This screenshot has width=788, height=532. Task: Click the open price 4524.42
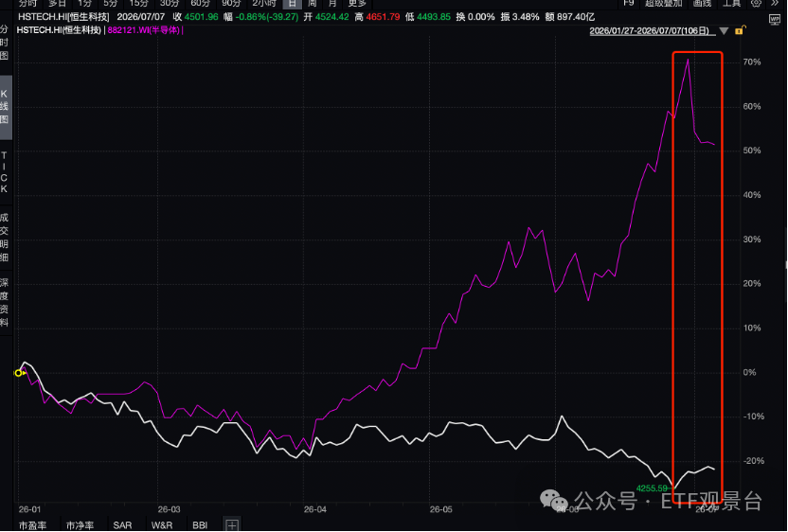pos(331,17)
